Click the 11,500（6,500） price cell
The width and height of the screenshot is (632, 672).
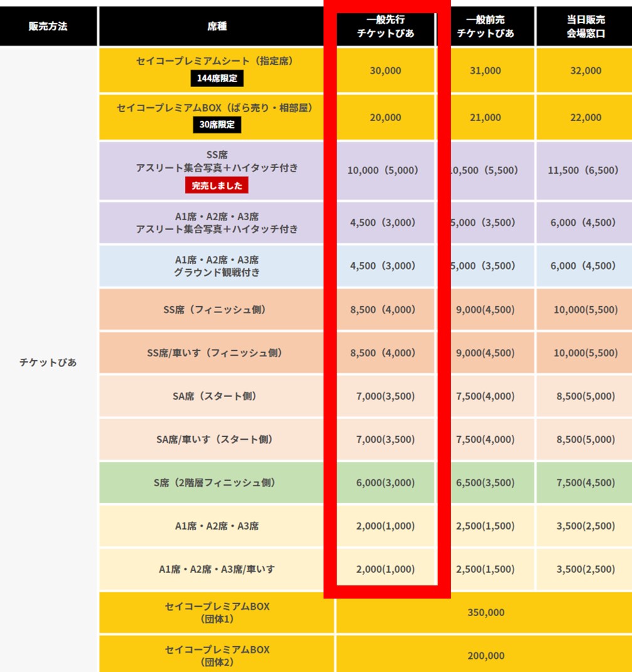click(x=586, y=171)
